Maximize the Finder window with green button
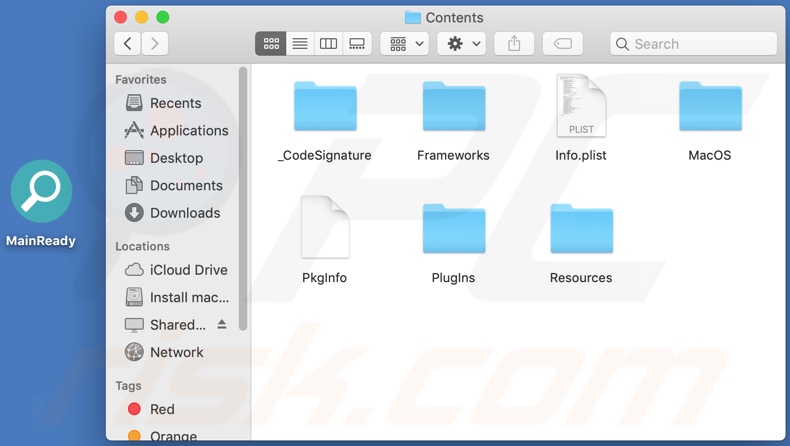Image resolution: width=790 pixels, height=446 pixels. (163, 17)
